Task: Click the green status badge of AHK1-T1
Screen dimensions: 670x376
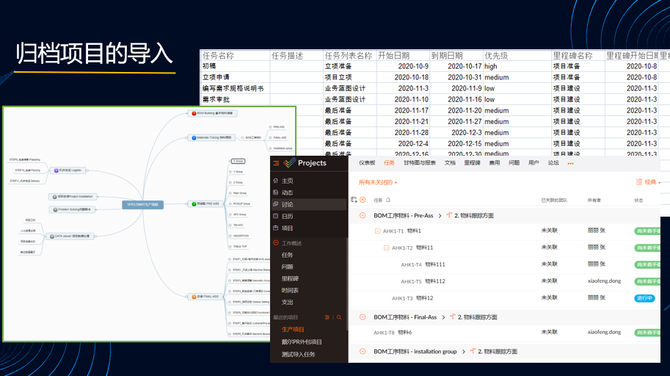Action: [647, 231]
